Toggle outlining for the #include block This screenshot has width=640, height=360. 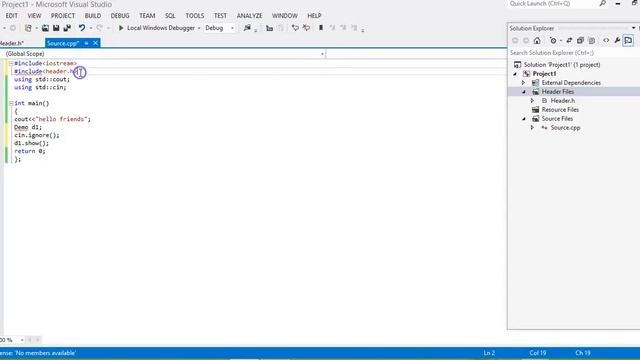pyautogui.click(x=11, y=63)
